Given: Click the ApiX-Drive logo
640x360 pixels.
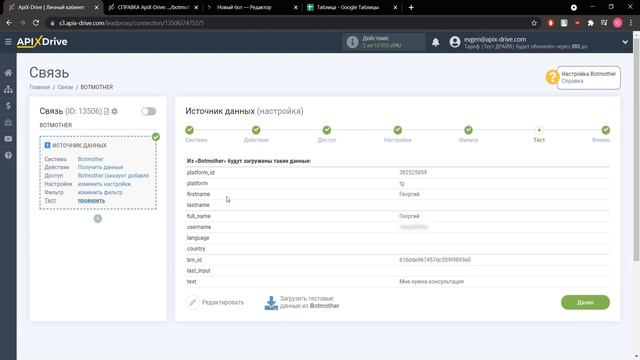Looking at the screenshot, I should coord(42,42).
